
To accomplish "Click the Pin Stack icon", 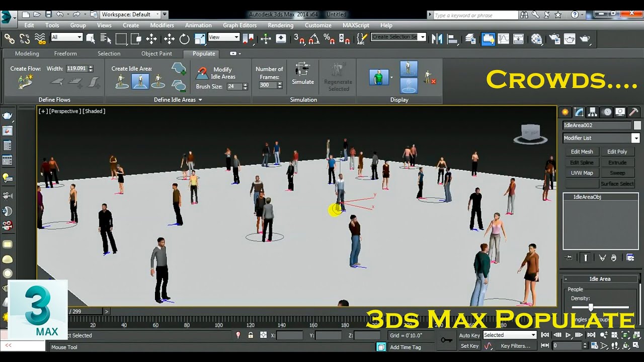I will (569, 258).
